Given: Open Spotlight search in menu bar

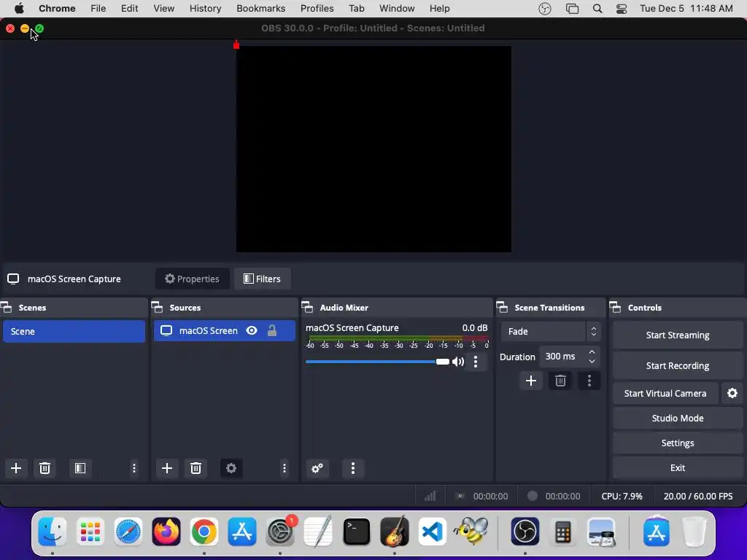Looking at the screenshot, I should (597, 9).
